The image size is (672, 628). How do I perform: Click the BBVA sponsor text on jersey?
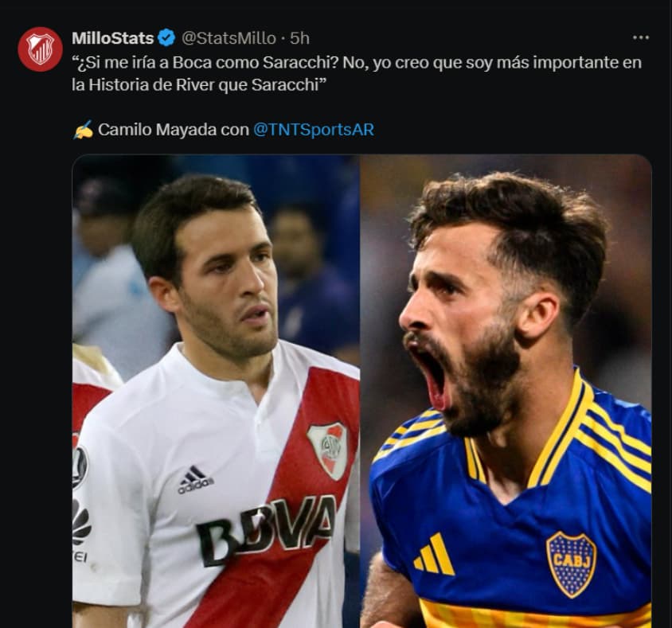coord(266,530)
